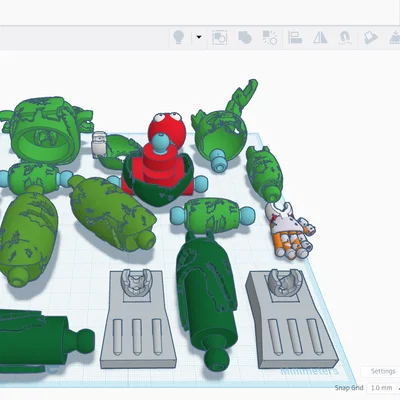
Task: Click the Cruise magnet icon
Action: (345, 37)
